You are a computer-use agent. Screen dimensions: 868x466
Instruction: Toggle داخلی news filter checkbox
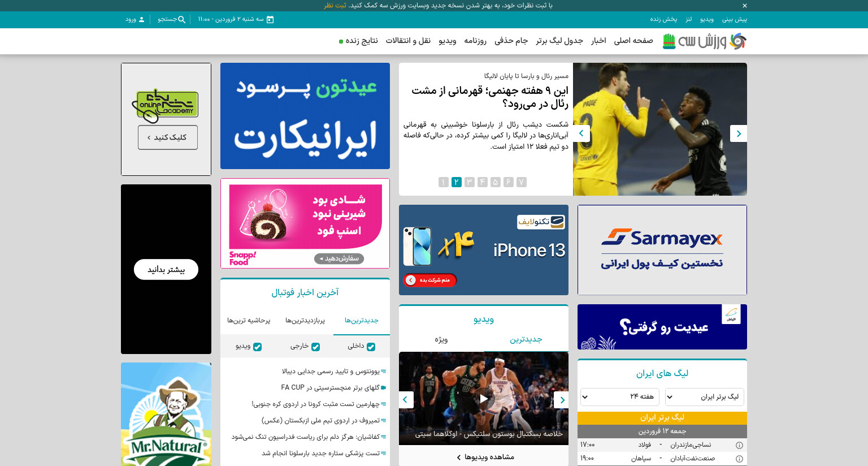tap(371, 347)
